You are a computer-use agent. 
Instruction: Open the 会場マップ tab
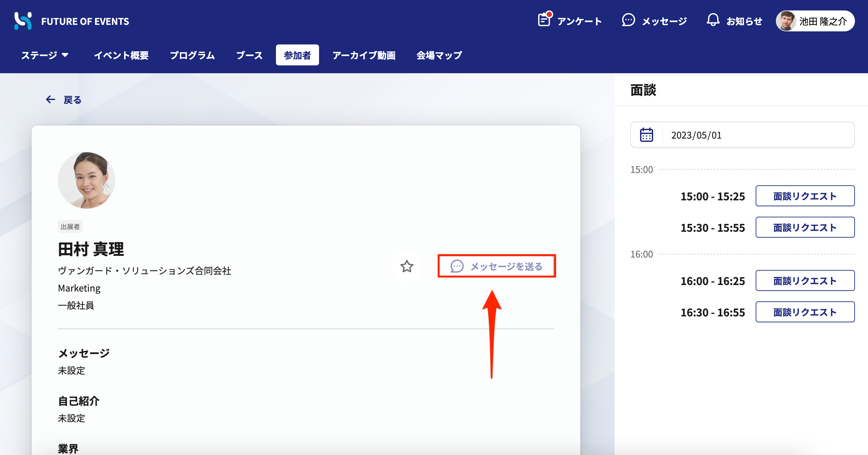pyautogui.click(x=439, y=55)
